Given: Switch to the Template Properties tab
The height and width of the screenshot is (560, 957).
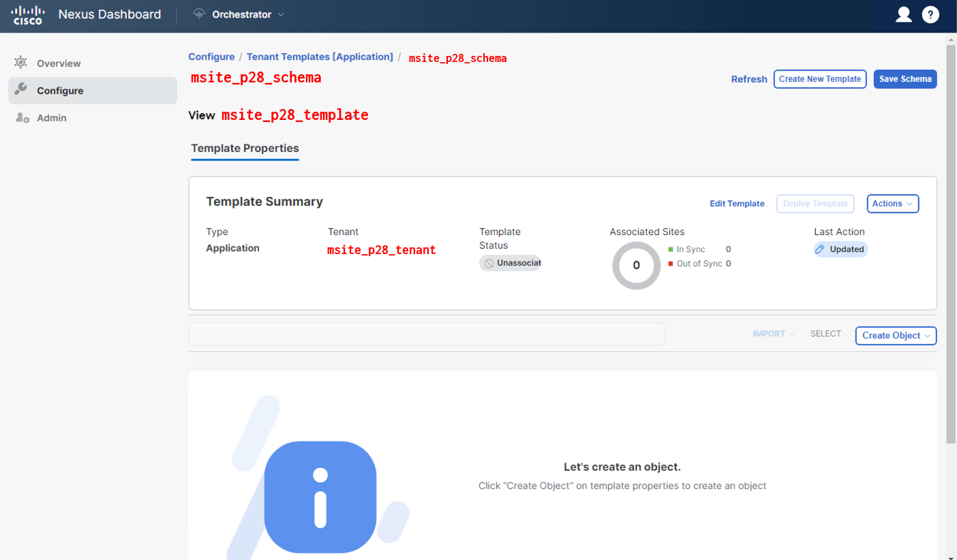Looking at the screenshot, I should (x=245, y=149).
